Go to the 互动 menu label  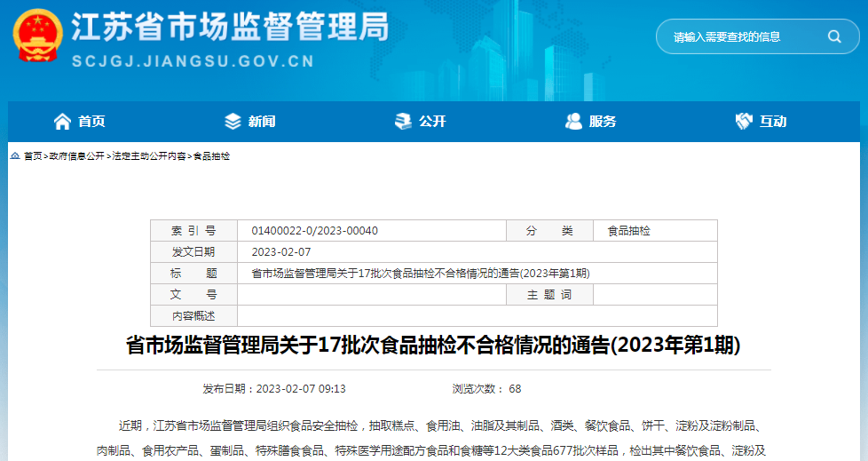tap(773, 122)
